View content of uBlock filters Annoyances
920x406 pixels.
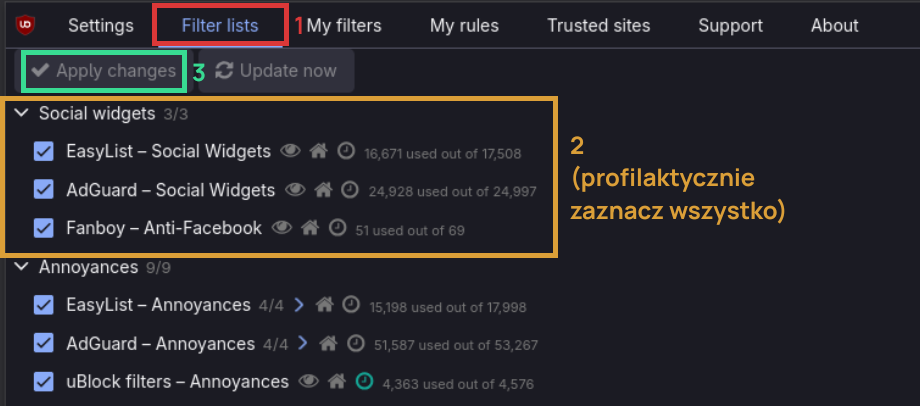[x=309, y=382]
